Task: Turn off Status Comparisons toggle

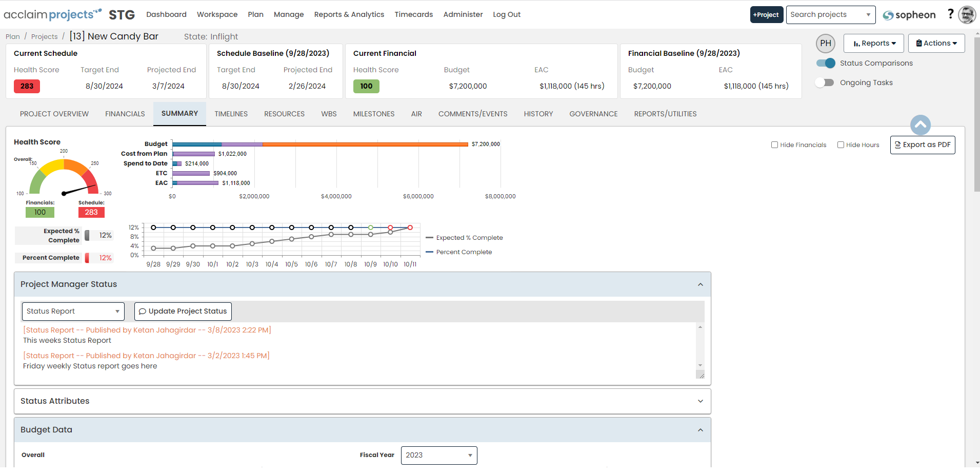Action: 826,63
